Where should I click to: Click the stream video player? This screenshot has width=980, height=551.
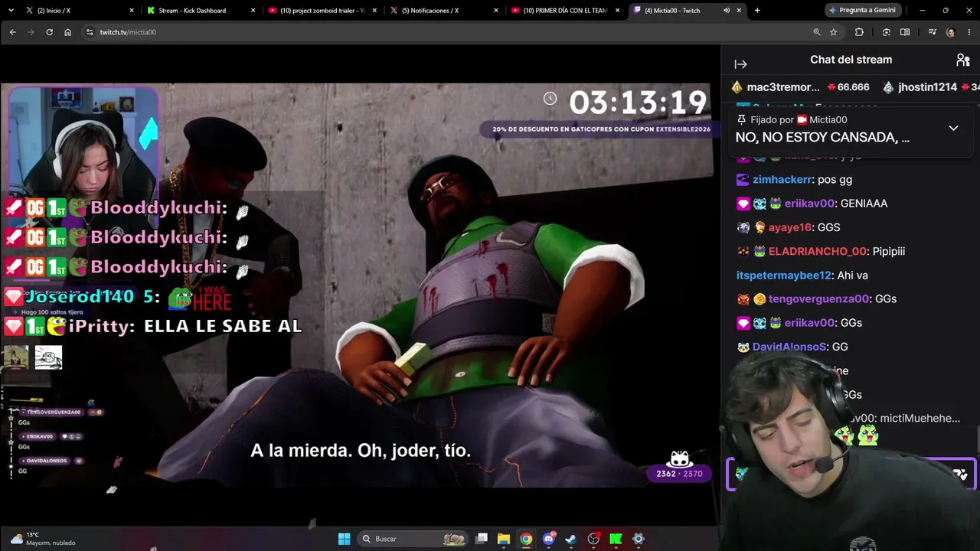(360, 285)
